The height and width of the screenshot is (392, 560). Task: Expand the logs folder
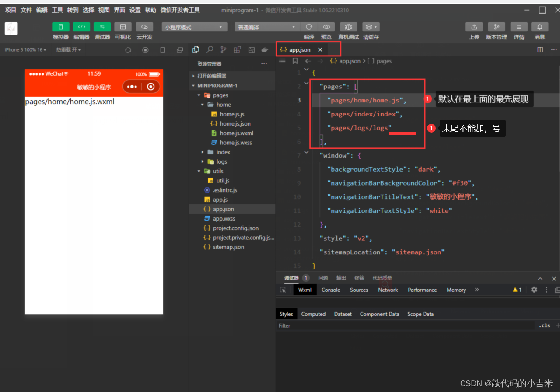[x=232, y=161]
